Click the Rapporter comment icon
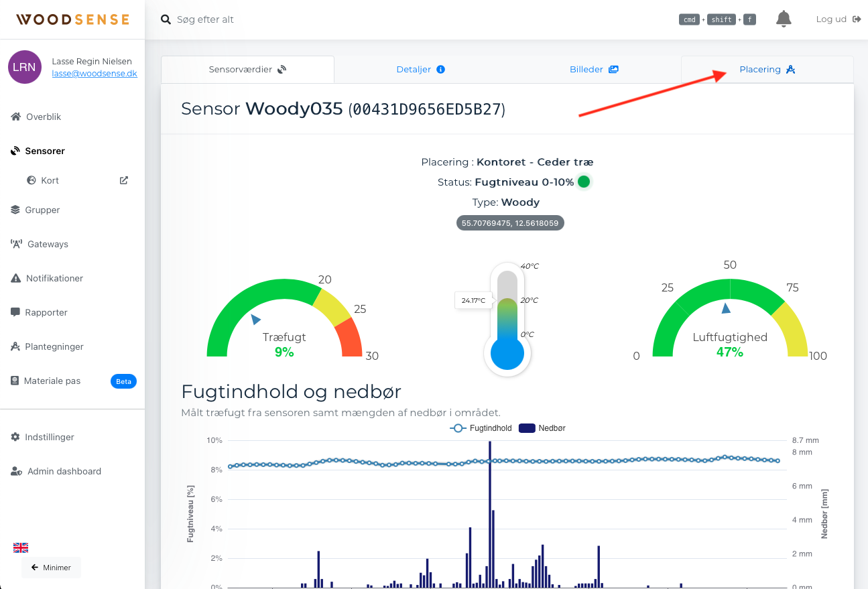Image resolution: width=868 pixels, height=589 pixels. (x=15, y=312)
